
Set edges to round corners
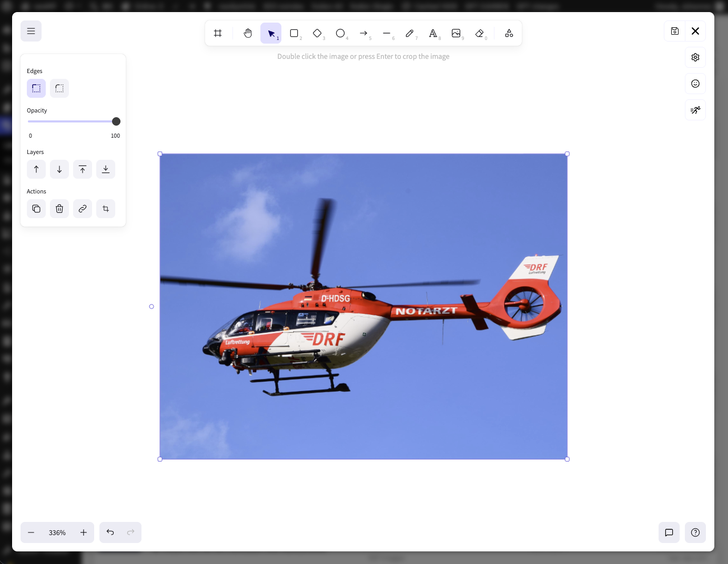tap(59, 88)
